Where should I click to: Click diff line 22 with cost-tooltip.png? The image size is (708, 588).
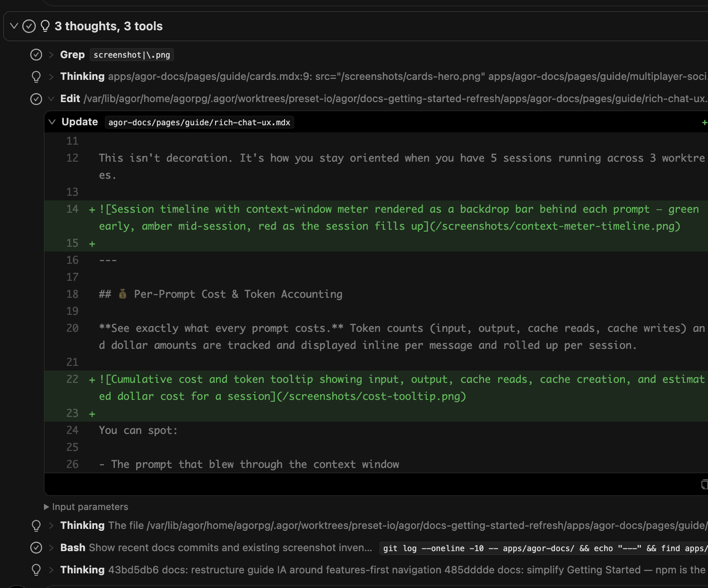[x=376, y=388]
